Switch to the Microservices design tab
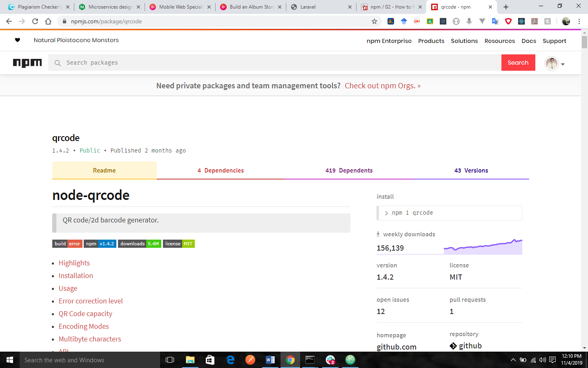The width and height of the screenshot is (588, 368). click(110, 7)
